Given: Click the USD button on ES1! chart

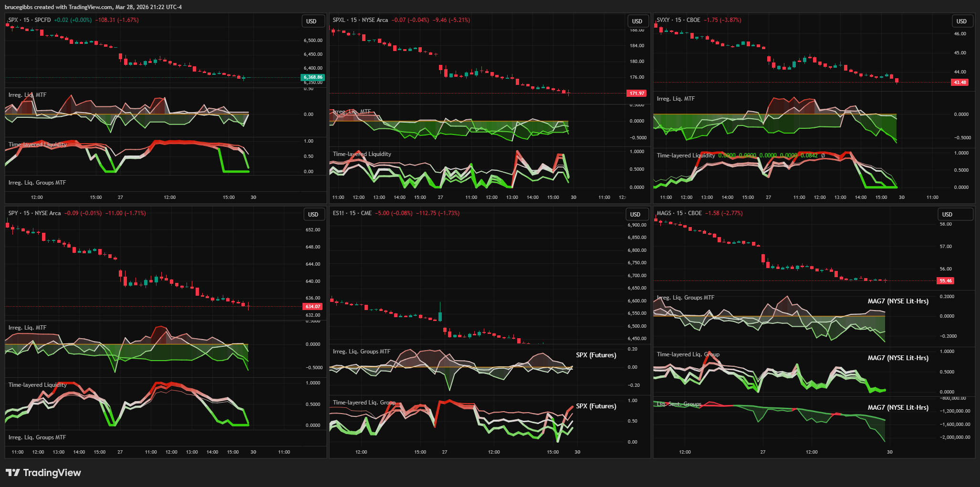Looking at the screenshot, I should (635, 215).
